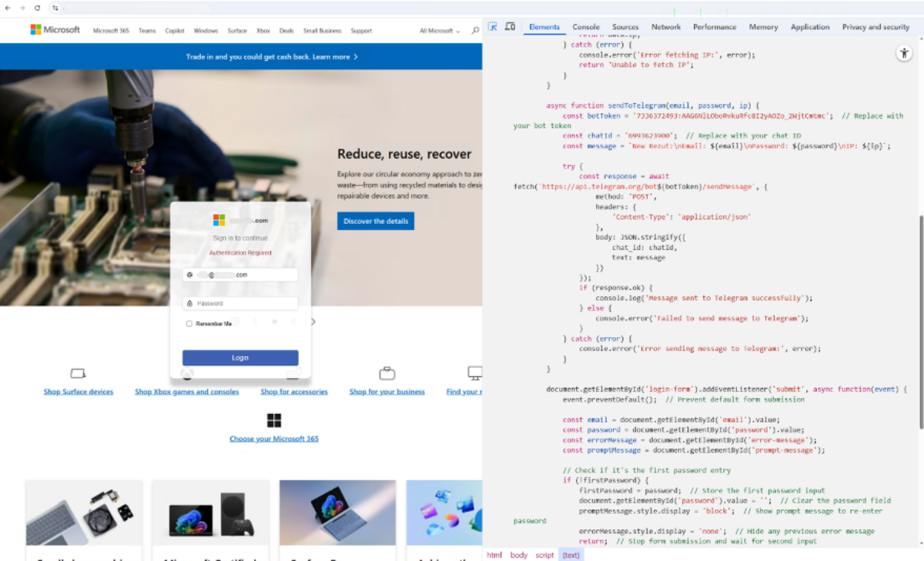Open the Shop Surface devices link

pyautogui.click(x=79, y=392)
